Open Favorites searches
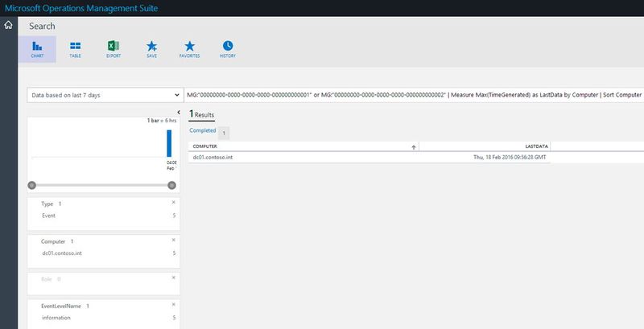Viewport: 644px width, 329px height. pos(189,49)
